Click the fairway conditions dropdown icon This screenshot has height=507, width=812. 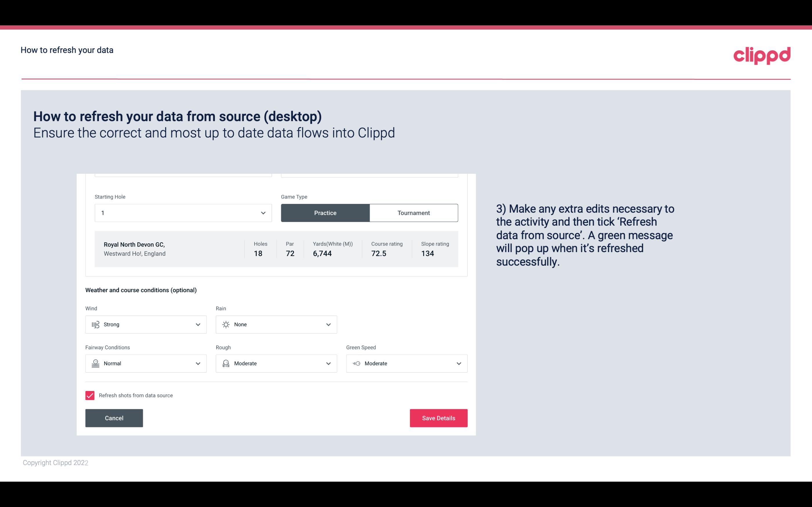[x=198, y=363]
